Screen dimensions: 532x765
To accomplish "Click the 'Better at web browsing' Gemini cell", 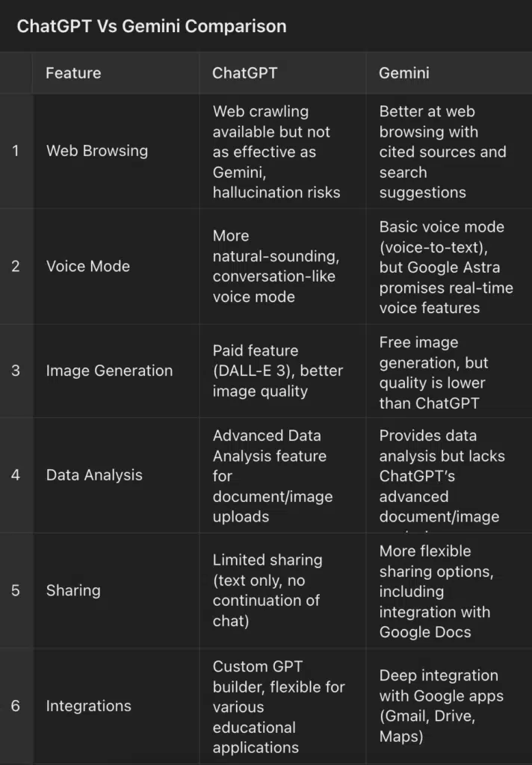I will (x=442, y=152).
